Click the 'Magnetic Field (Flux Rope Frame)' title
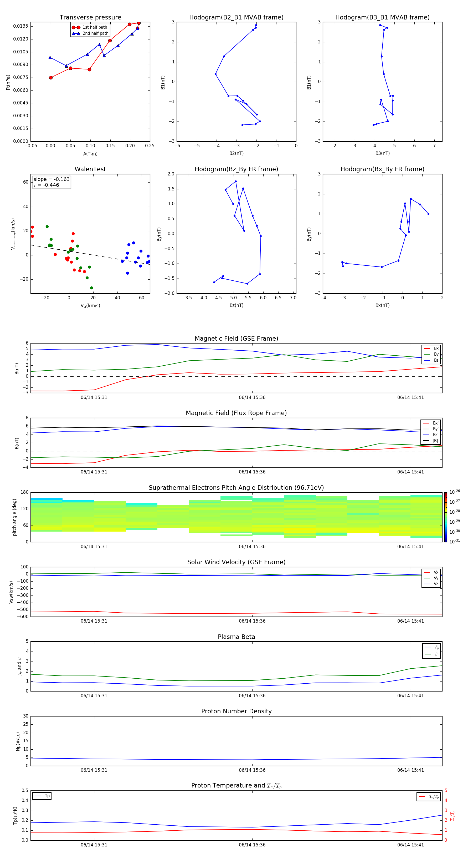This screenshot has width=473, height=868. 236,413
